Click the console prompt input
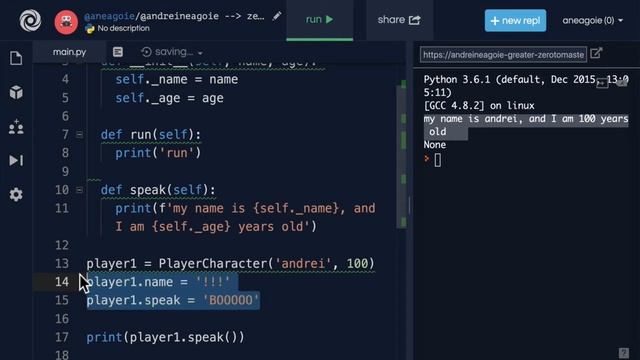Viewport: 640px width, 360px height. coord(438,160)
